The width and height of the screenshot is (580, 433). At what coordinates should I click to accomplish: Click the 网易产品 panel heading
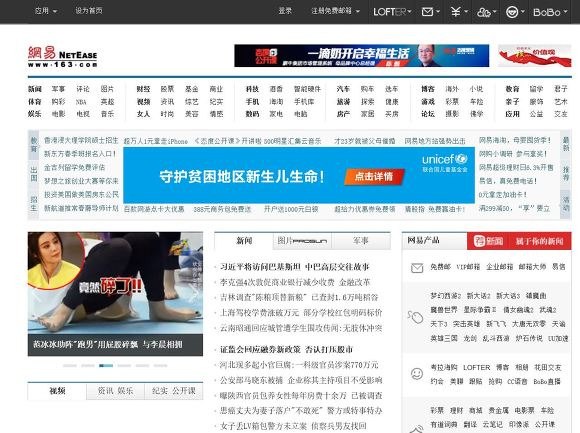[423, 241]
